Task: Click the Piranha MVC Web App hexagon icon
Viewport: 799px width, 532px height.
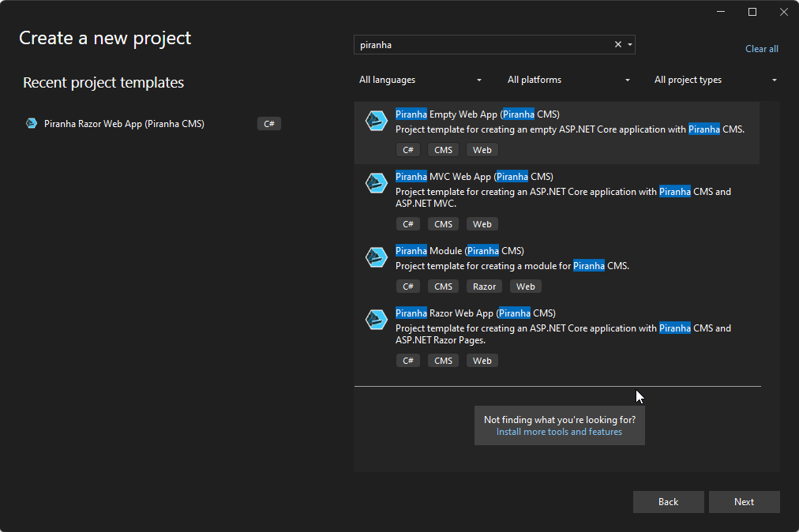Action: 376,182
